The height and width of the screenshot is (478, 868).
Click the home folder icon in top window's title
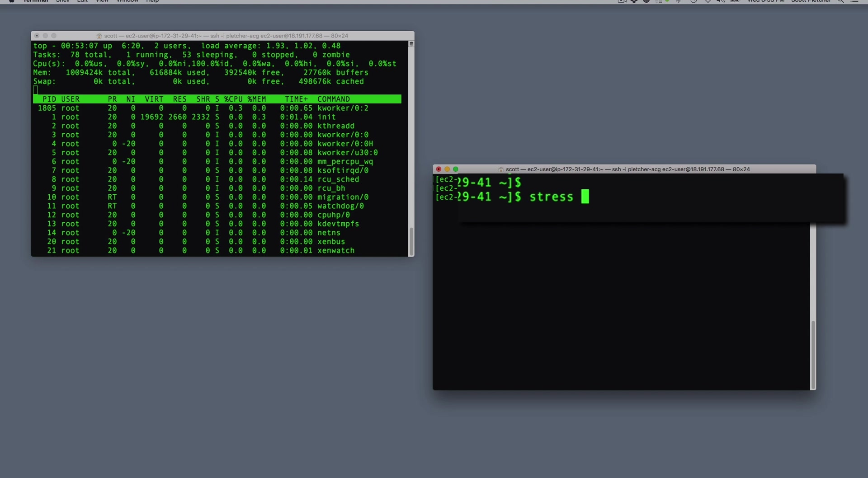99,36
